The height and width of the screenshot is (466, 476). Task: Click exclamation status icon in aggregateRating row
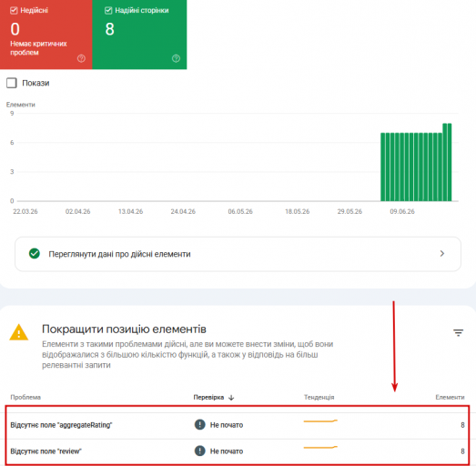click(x=199, y=424)
